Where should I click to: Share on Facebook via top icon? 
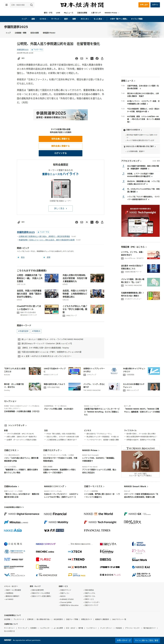click(97, 58)
